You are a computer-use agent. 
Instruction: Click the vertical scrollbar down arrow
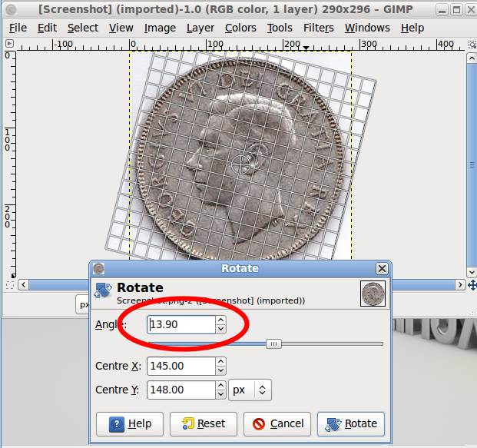pos(472,272)
